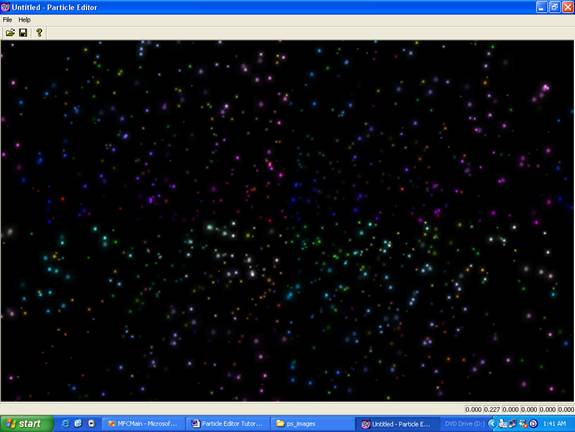Click the Open file toolbar icon
The width and height of the screenshot is (575, 432).
(10, 33)
